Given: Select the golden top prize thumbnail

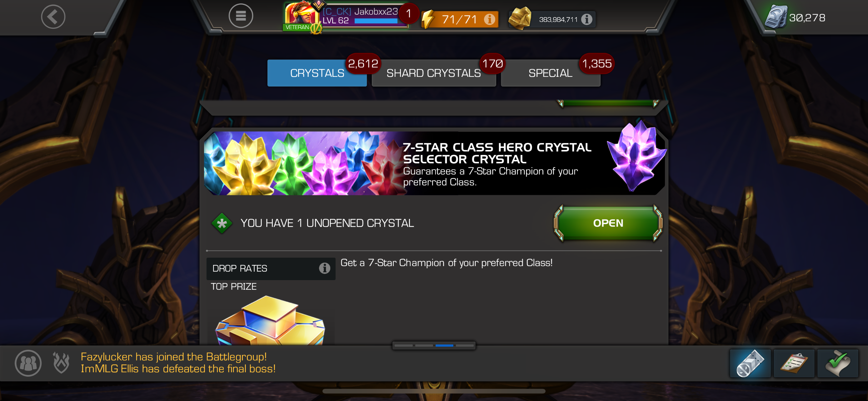Looking at the screenshot, I should click(270, 320).
